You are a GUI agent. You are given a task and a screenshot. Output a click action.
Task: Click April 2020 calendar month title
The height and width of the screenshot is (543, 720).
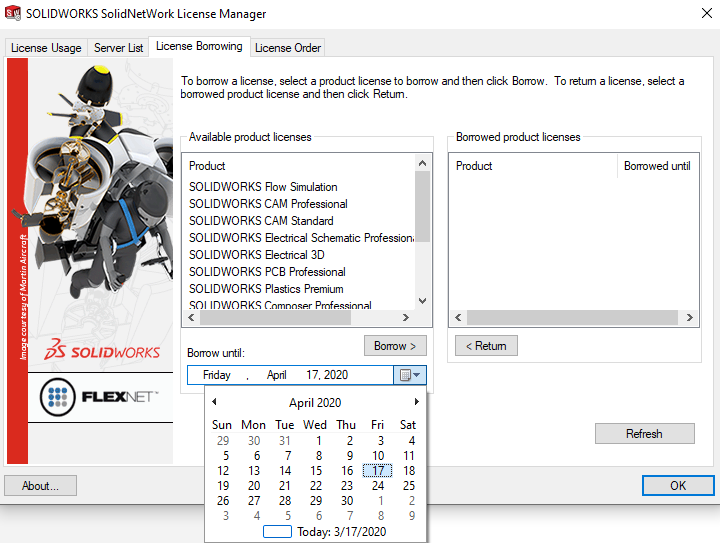point(315,403)
